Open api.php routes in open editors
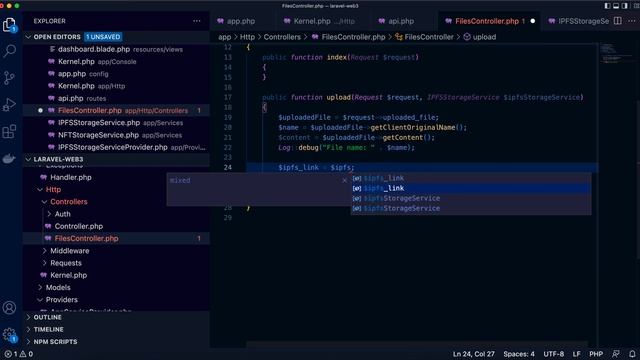This screenshot has height=360, width=640. click(x=116, y=98)
